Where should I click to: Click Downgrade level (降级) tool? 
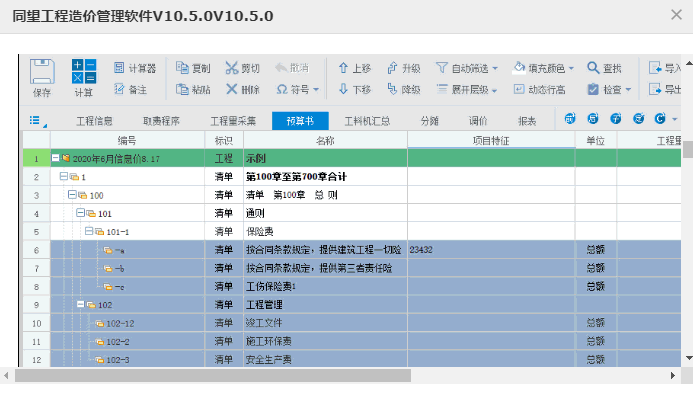[x=404, y=89]
